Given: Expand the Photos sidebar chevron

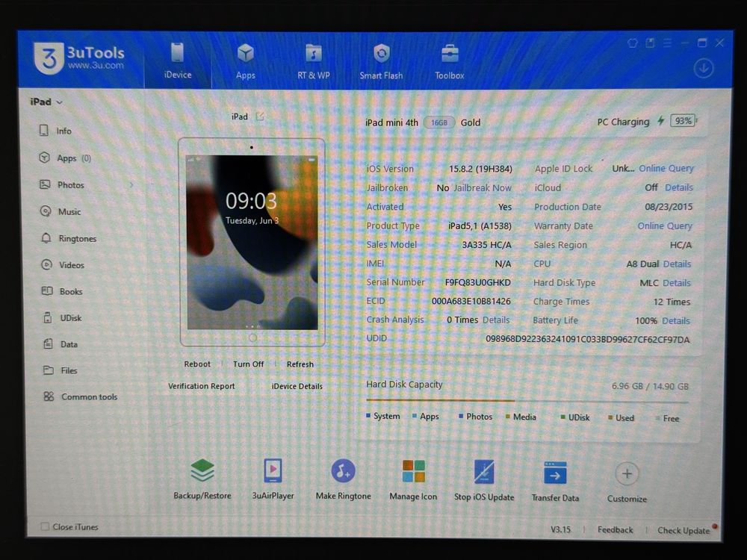Looking at the screenshot, I should [131, 184].
